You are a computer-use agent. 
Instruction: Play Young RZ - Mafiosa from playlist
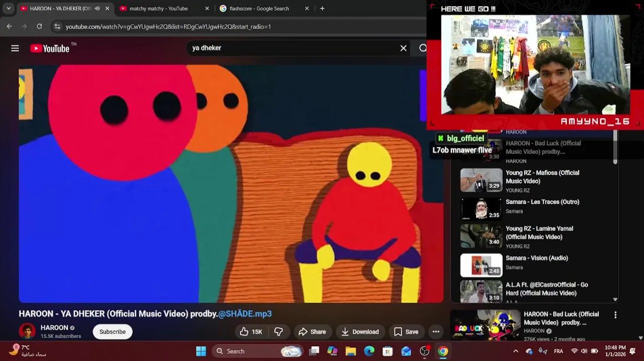(542, 177)
